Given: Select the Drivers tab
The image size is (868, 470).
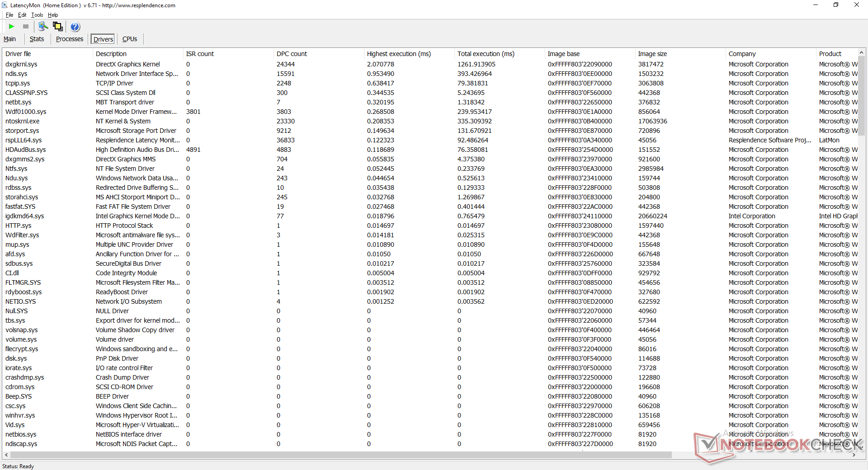Looking at the screenshot, I should pos(103,39).
